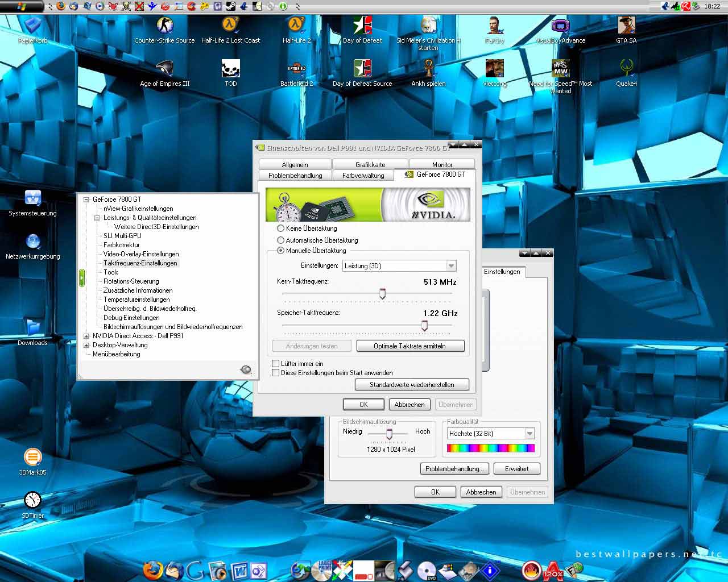Click OK in display settings window
This screenshot has height=582, width=728.
click(435, 492)
